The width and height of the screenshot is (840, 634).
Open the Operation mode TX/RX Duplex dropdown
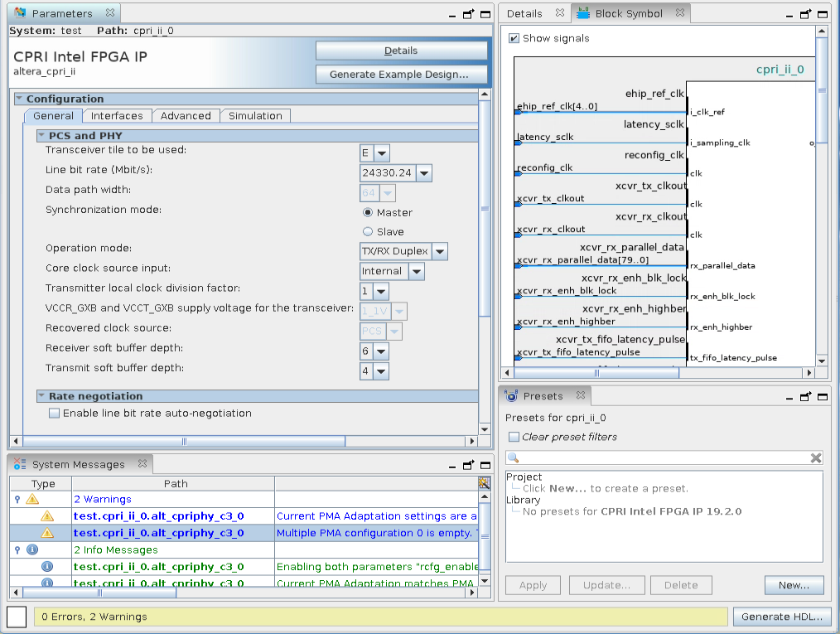[x=439, y=251]
